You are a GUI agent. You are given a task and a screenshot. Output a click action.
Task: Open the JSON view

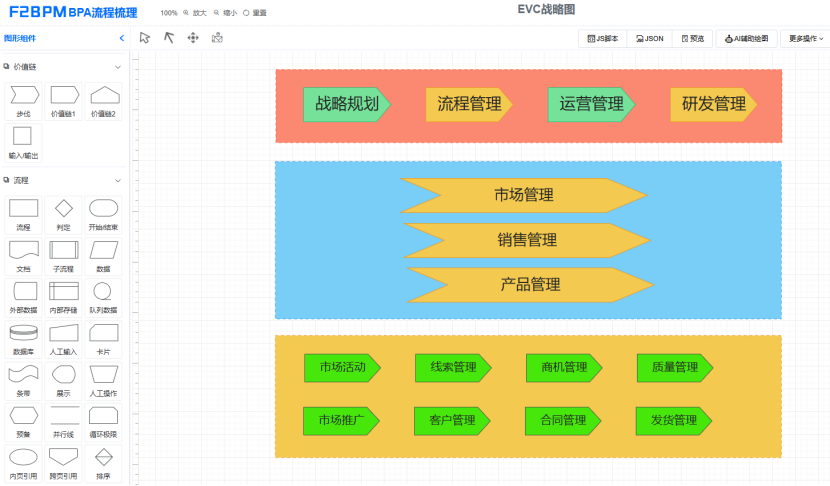tap(650, 39)
